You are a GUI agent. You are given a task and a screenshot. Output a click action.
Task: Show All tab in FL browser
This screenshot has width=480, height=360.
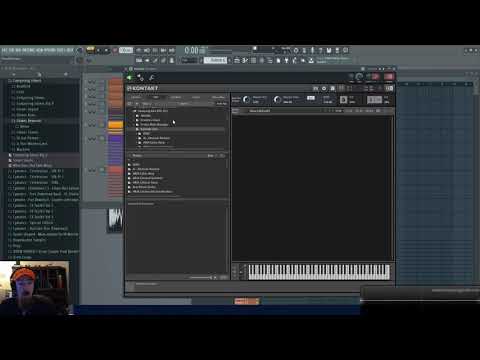(x=14, y=74)
